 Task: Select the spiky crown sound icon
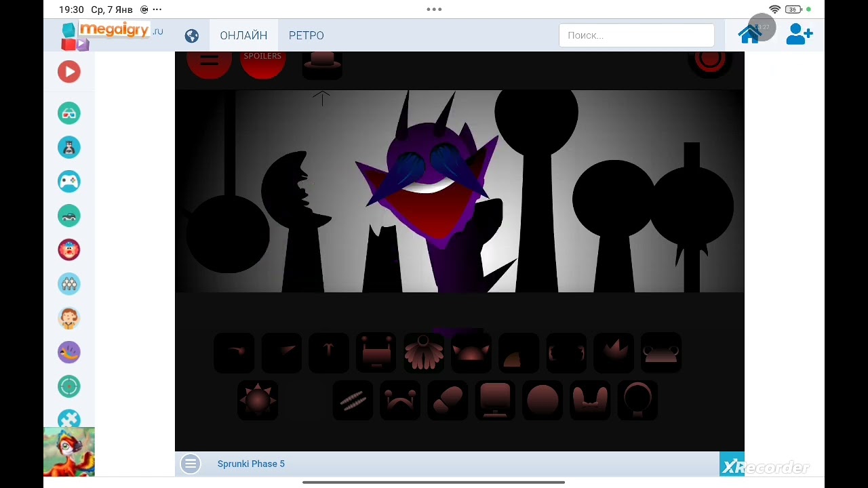(x=614, y=352)
